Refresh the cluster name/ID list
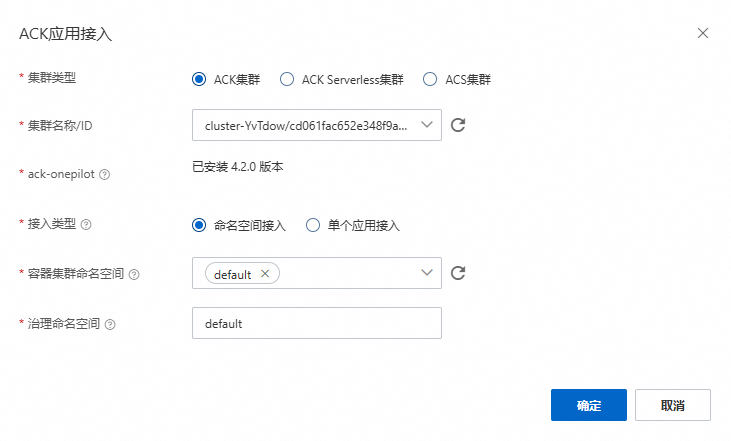 pyautogui.click(x=459, y=125)
